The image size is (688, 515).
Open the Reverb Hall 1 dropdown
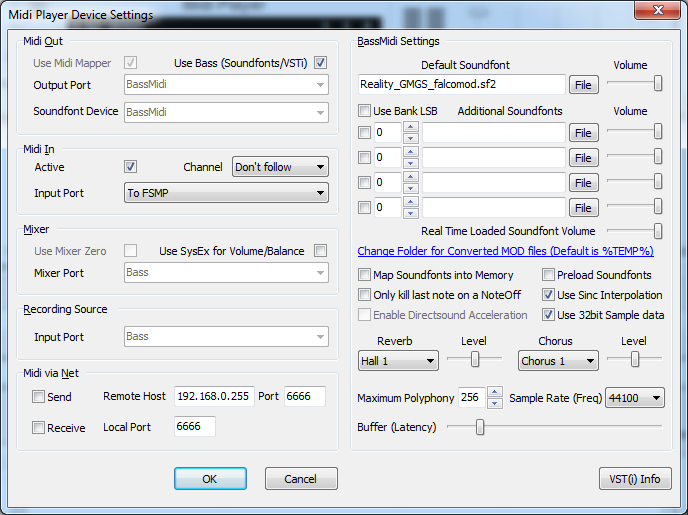(398, 361)
